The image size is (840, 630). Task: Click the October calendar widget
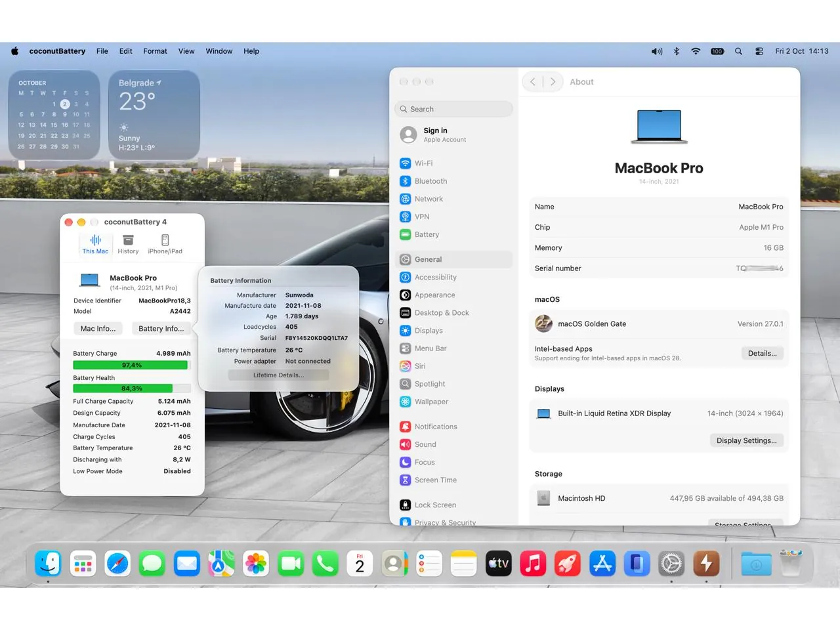[x=54, y=115]
